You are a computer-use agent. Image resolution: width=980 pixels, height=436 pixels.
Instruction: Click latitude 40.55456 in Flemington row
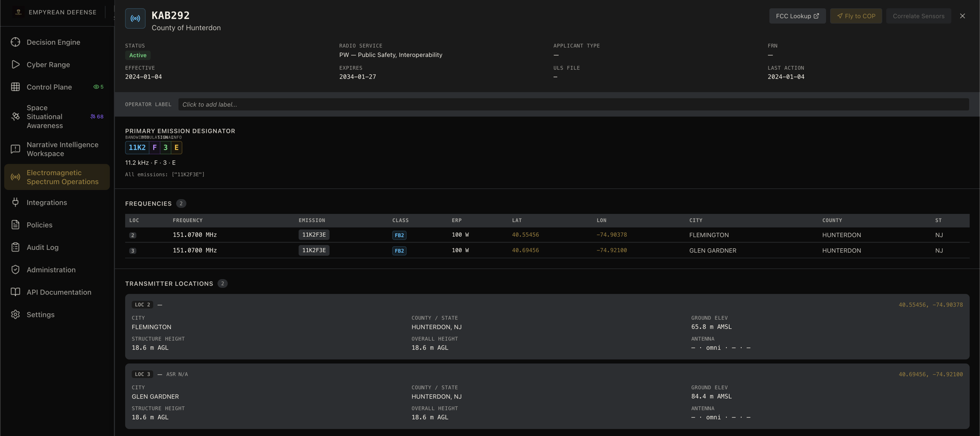(x=525, y=235)
